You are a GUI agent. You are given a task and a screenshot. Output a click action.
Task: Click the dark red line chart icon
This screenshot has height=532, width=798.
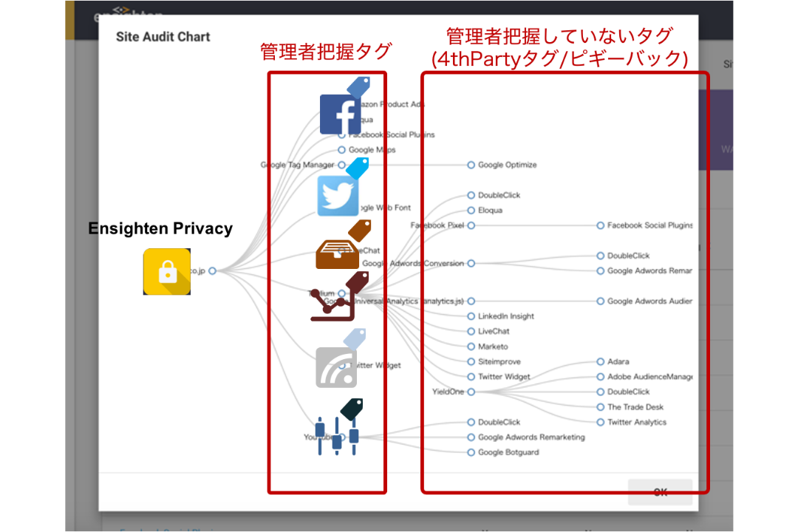point(332,305)
